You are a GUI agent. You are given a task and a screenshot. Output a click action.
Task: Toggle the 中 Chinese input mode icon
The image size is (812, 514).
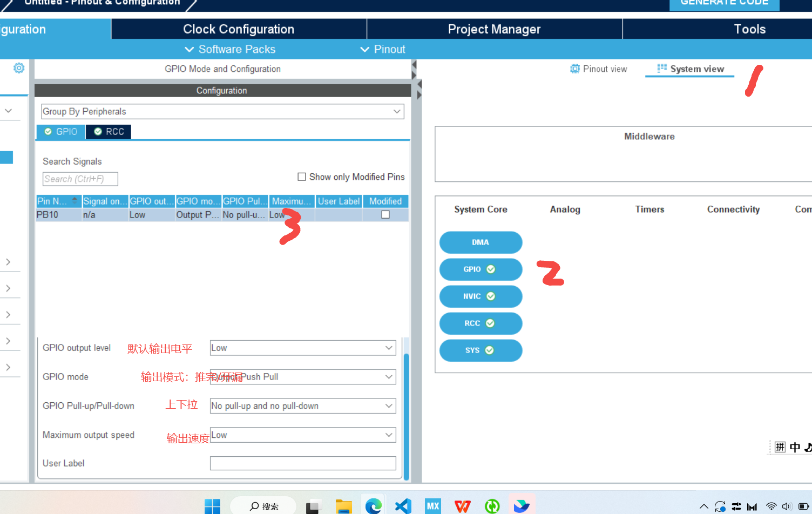pos(795,447)
